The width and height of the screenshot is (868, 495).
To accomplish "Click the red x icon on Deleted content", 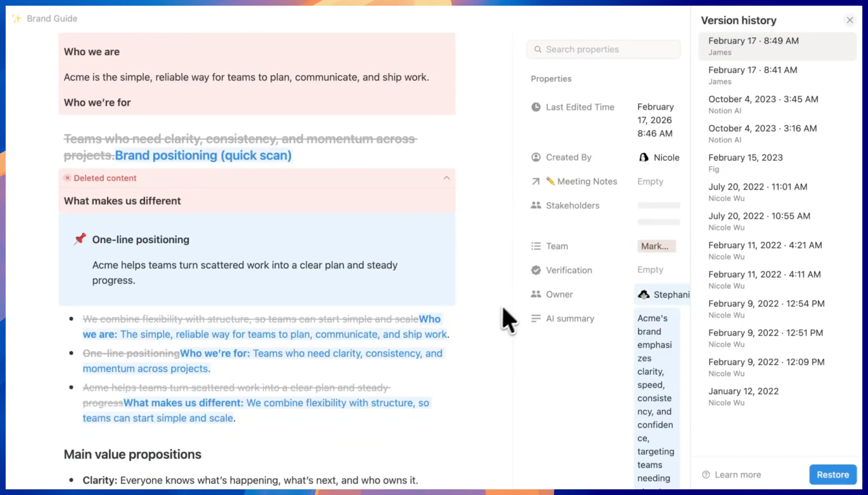I will [67, 178].
